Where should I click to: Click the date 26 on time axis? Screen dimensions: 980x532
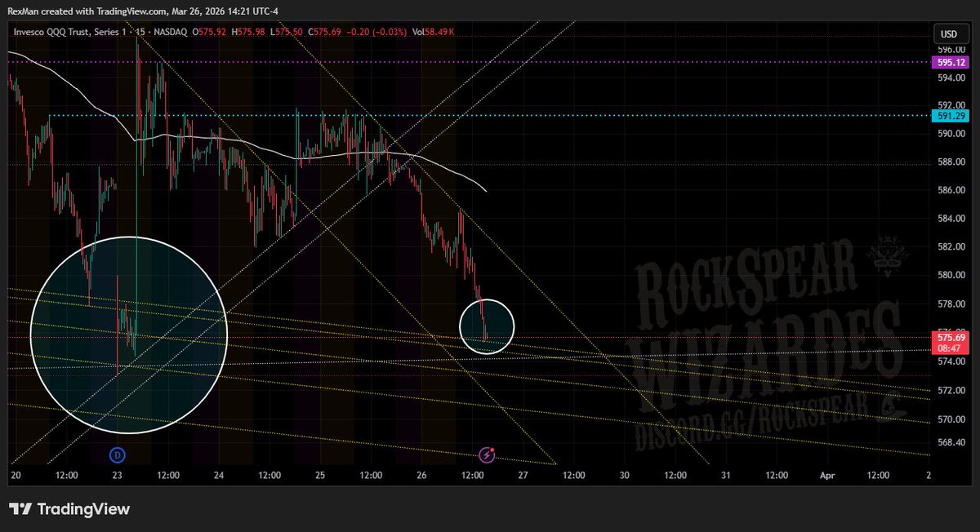point(421,474)
